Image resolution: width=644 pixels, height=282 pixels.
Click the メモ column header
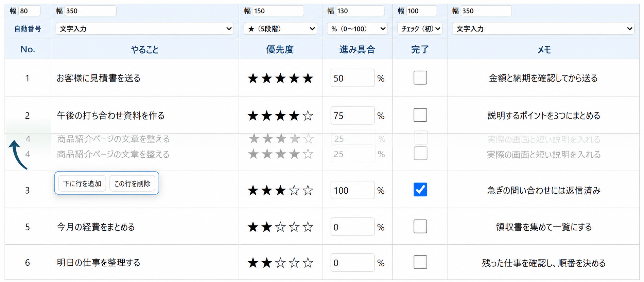pos(544,50)
